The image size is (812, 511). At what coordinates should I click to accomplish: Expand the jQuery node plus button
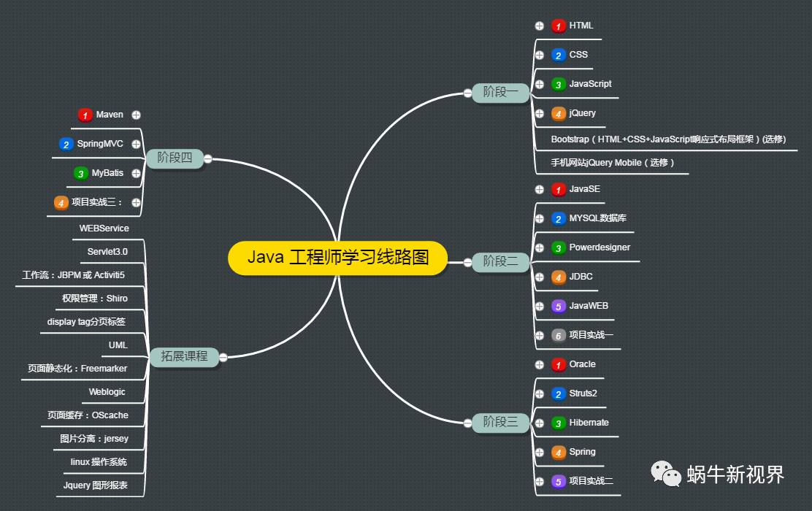540,113
